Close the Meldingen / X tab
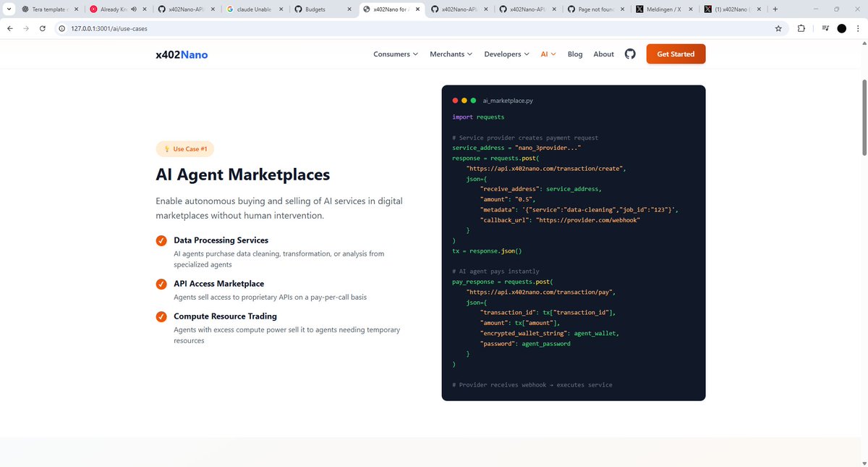The width and height of the screenshot is (868, 467). coord(689,9)
